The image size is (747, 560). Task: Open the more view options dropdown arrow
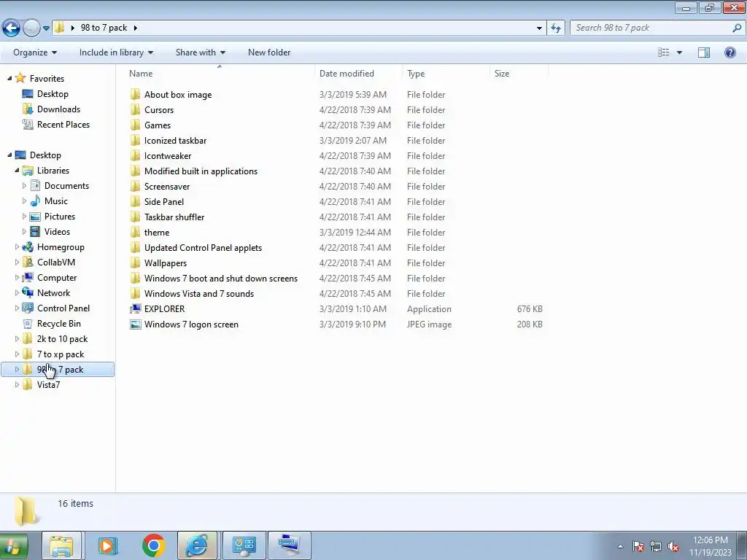pos(679,52)
